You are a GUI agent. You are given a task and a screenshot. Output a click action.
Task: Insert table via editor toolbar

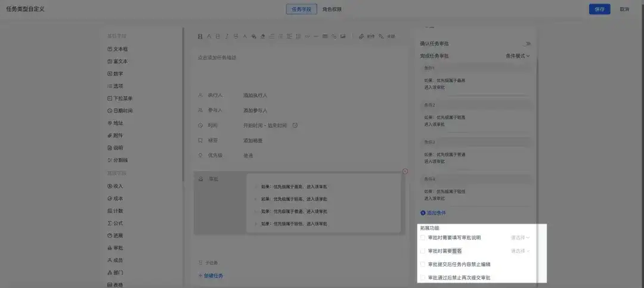325,36
